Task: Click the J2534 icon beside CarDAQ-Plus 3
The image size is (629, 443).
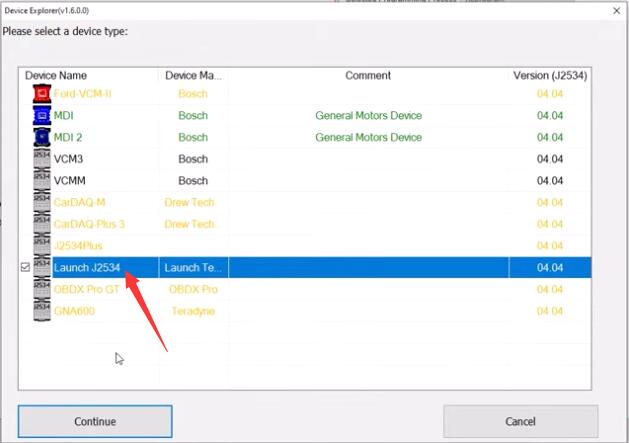Action: click(x=42, y=224)
